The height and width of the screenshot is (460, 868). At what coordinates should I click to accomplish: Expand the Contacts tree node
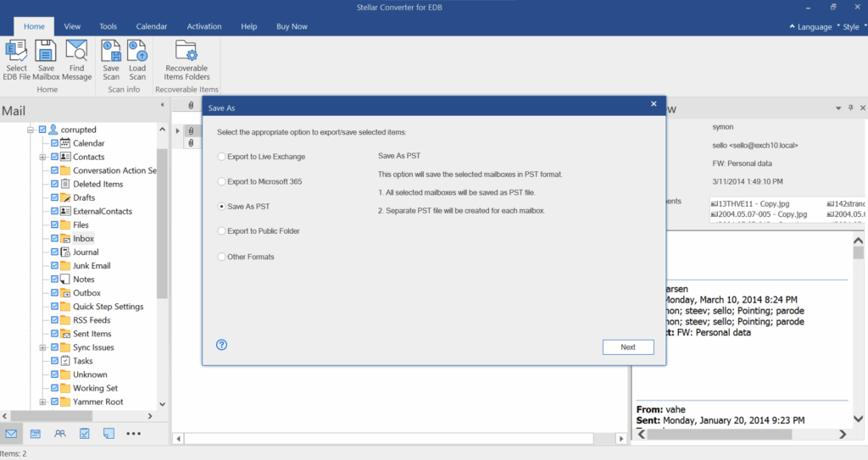tap(42, 158)
